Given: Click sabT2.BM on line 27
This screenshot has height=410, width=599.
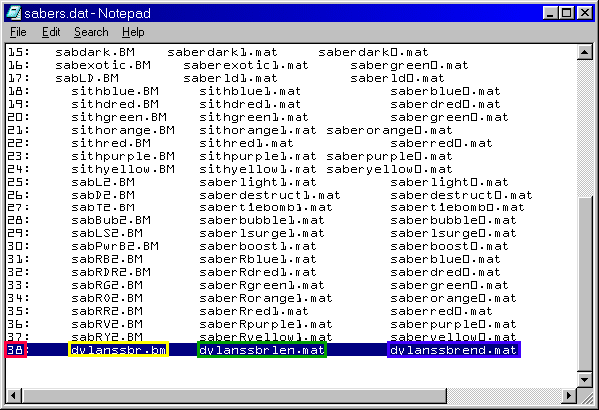Looking at the screenshot, I should point(103,207).
